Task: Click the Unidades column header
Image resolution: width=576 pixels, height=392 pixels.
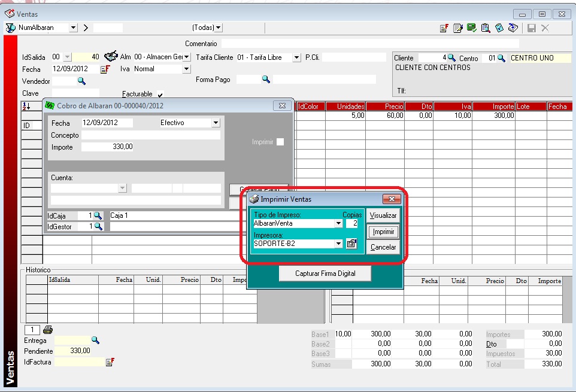Action: point(345,107)
